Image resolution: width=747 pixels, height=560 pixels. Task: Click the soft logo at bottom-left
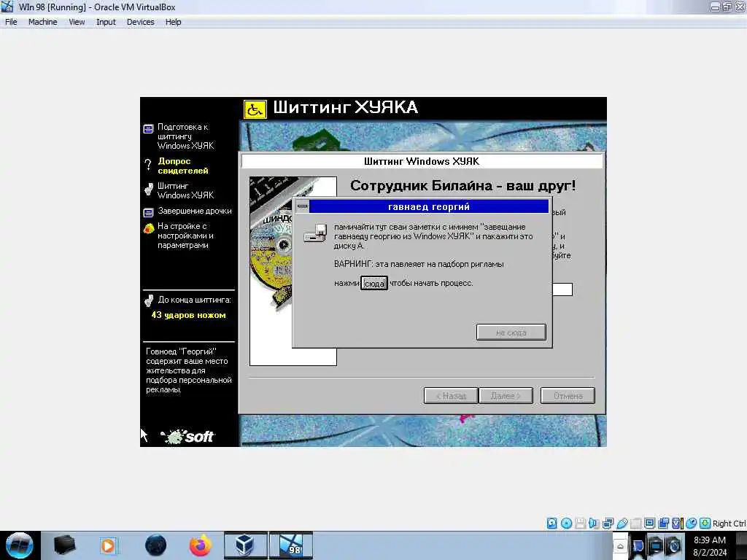[187, 436]
